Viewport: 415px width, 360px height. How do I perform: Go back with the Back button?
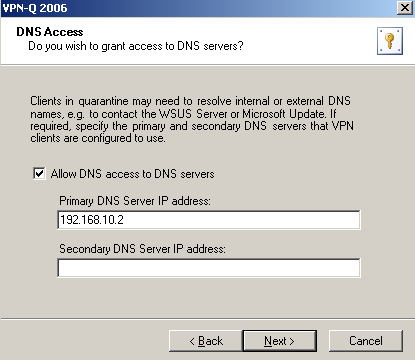(206, 341)
